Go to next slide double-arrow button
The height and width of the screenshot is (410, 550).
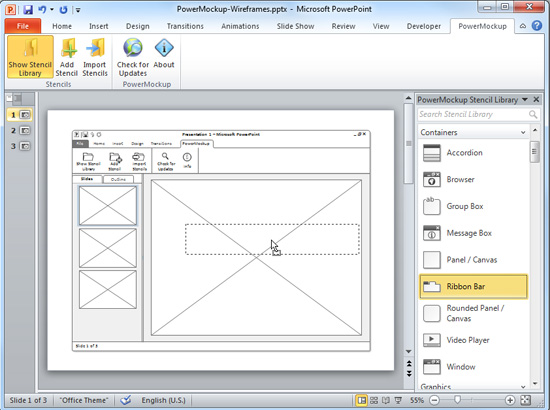[x=409, y=374]
